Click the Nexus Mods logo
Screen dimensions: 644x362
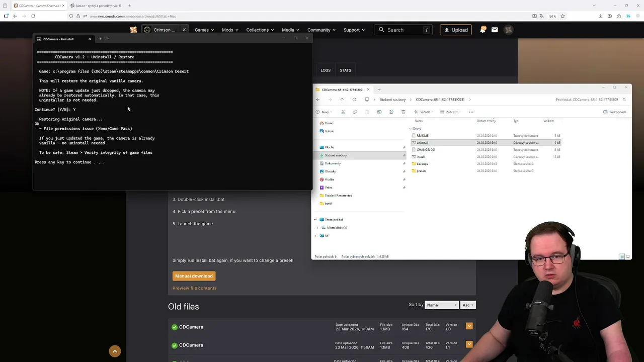pyautogui.click(x=133, y=30)
